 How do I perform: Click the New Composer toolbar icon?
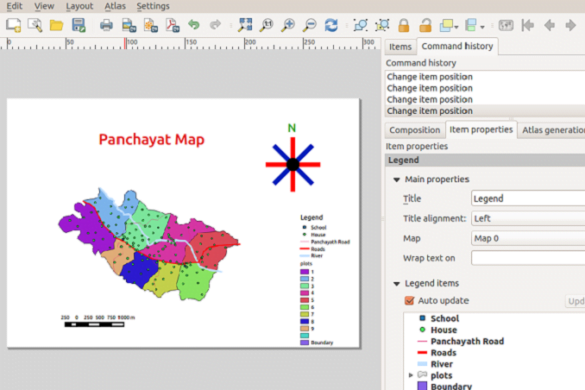coord(13,25)
